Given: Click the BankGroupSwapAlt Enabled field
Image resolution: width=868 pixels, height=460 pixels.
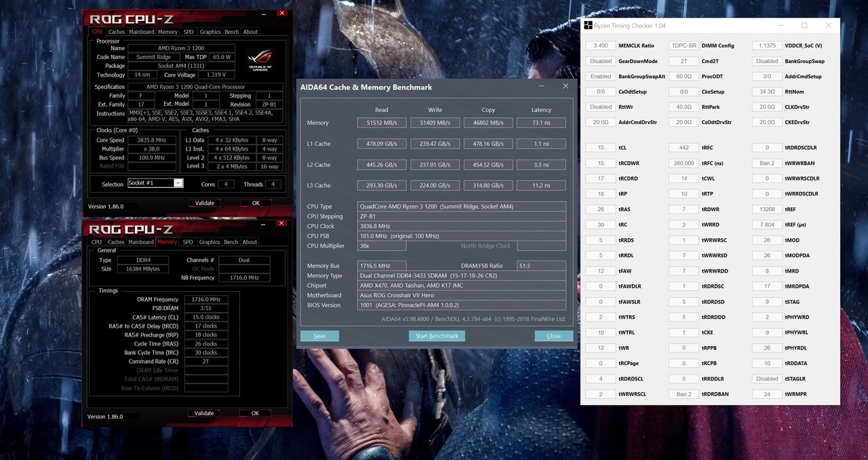Looking at the screenshot, I should 600,77.
